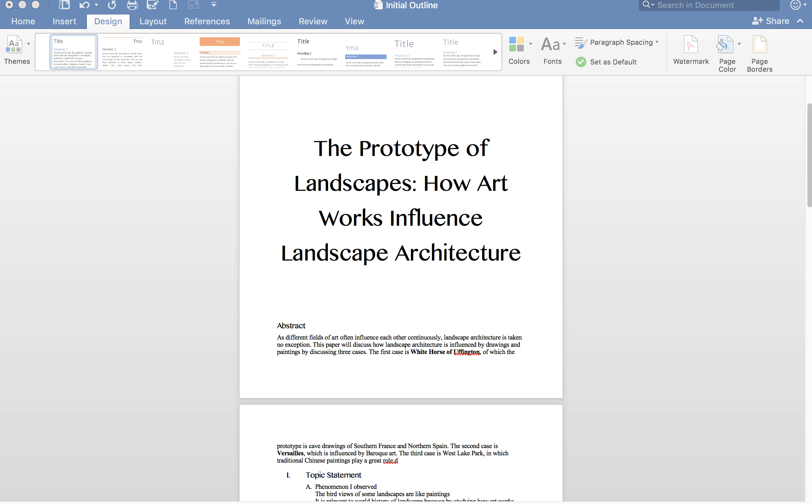The height and width of the screenshot is (504, 812).
Task: Expand the style gallery with right arrow
Action: click(495, 52)
